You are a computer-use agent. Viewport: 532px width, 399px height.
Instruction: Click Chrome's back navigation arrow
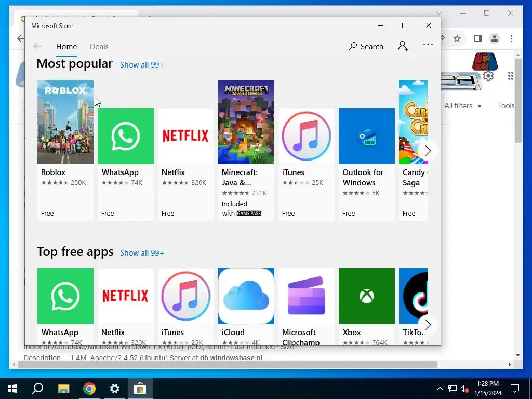(21, 38)
